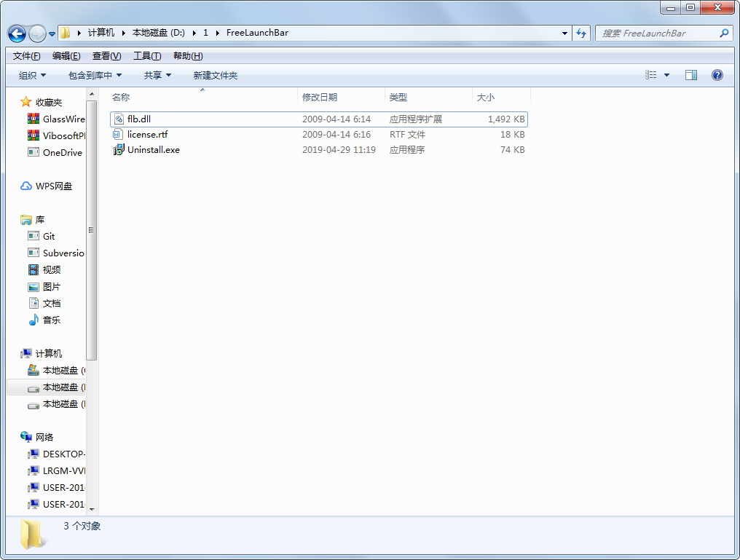Click inside the FreeLaunchBar search field

point(656,33)
